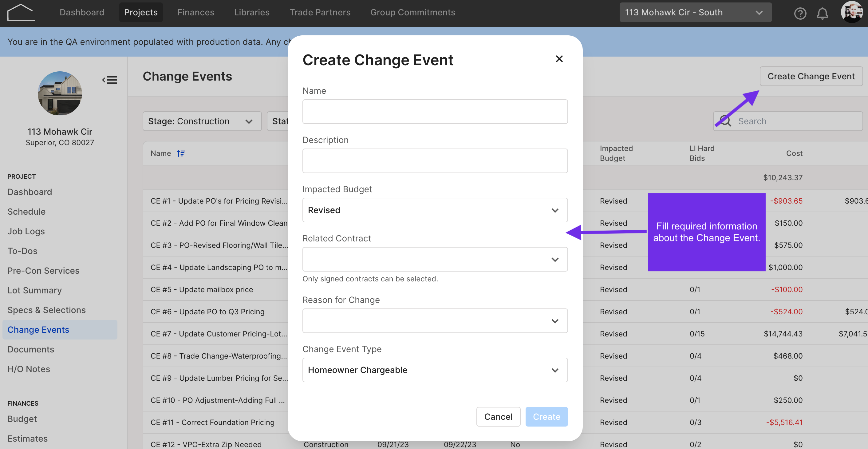
Task: Click the Cost column header
Action: [x=794, y=153]
